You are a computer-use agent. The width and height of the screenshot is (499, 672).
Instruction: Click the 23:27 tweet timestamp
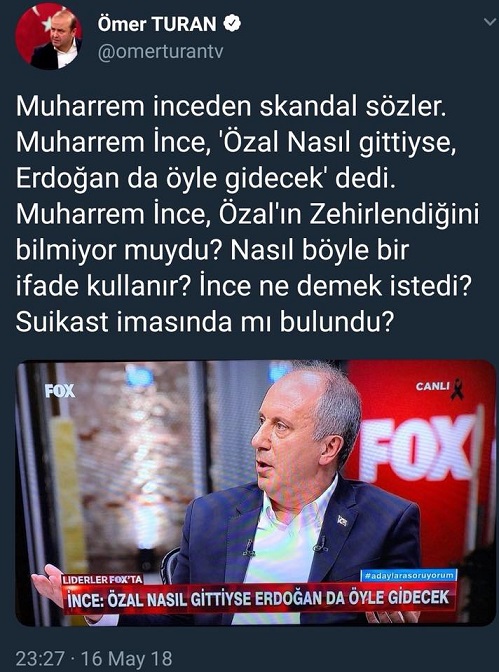point(40,658)
